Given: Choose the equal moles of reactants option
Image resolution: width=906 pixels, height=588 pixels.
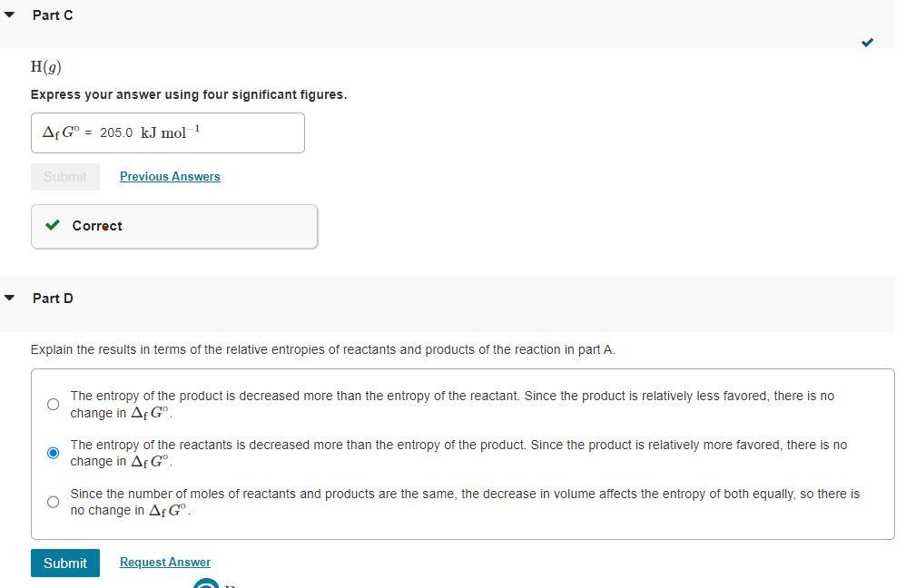Looking at the screenshot, I should point(53,501).
